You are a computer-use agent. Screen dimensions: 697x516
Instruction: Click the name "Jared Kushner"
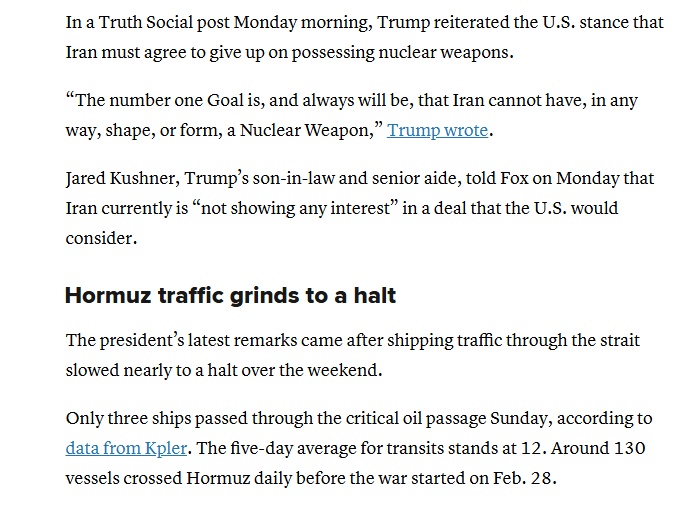point(123,178)
